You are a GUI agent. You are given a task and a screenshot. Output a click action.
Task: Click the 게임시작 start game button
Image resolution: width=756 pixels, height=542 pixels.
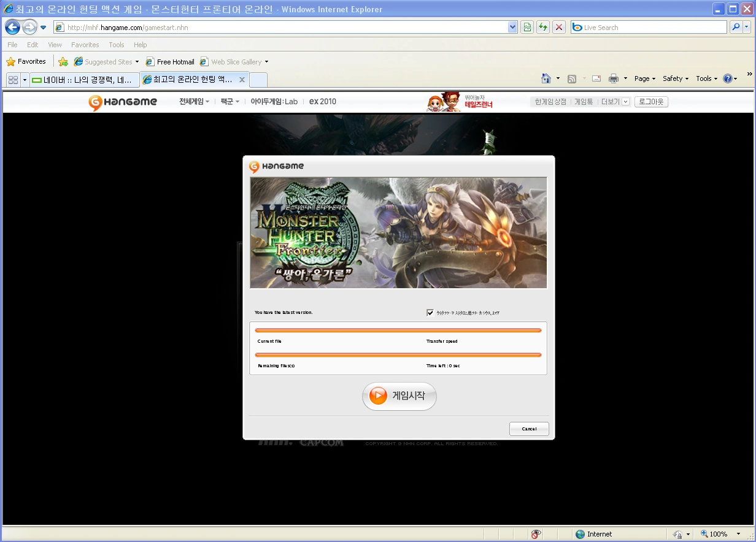pos(399,396)
